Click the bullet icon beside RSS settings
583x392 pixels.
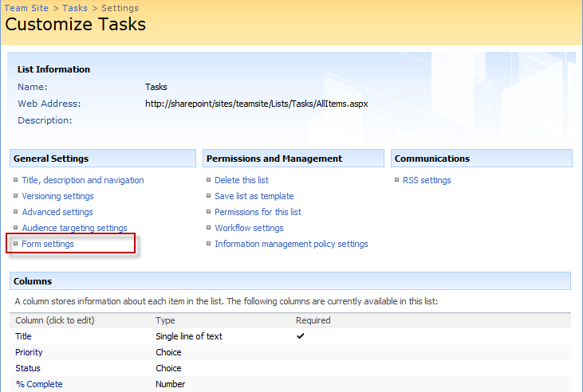point(396,180)
